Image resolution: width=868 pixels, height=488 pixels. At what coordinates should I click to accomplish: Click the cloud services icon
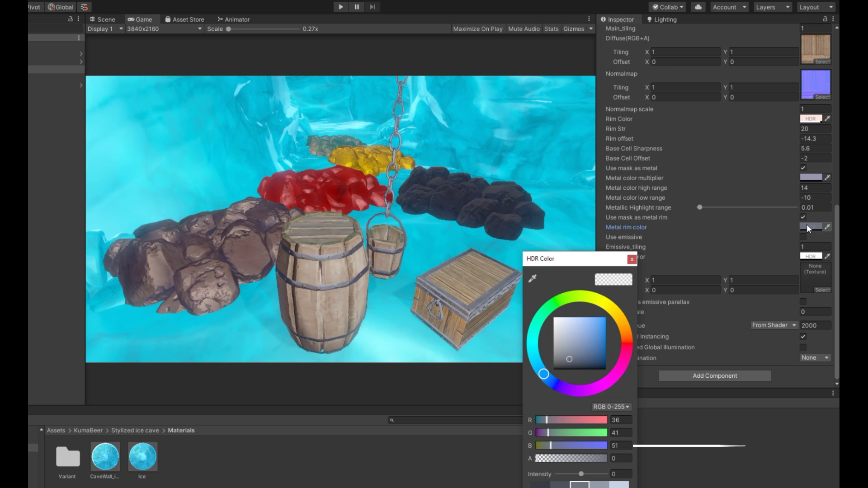(x=698, y=7)
